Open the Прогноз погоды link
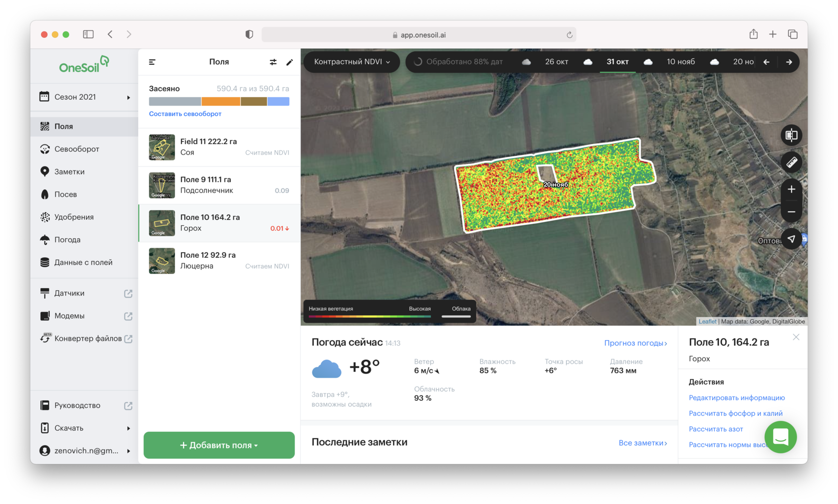This screenshot has width=838, height=504. [635, 343]
